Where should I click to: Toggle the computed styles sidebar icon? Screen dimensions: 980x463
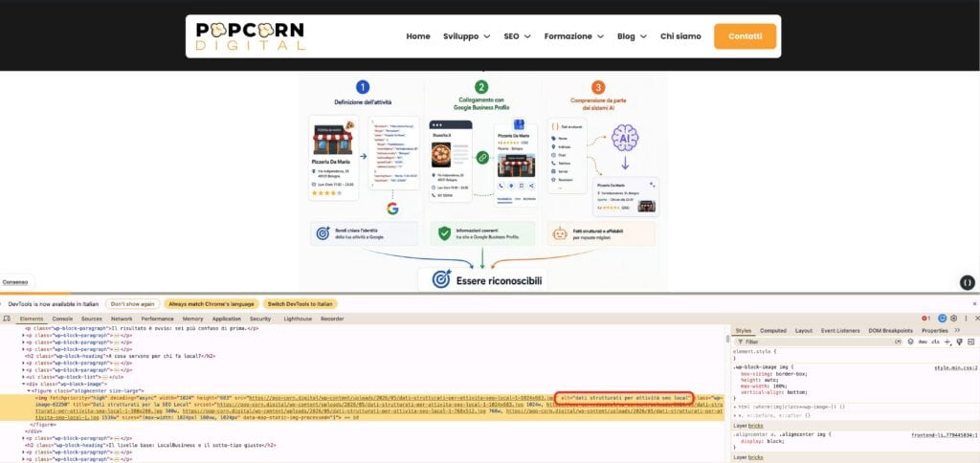970,342
